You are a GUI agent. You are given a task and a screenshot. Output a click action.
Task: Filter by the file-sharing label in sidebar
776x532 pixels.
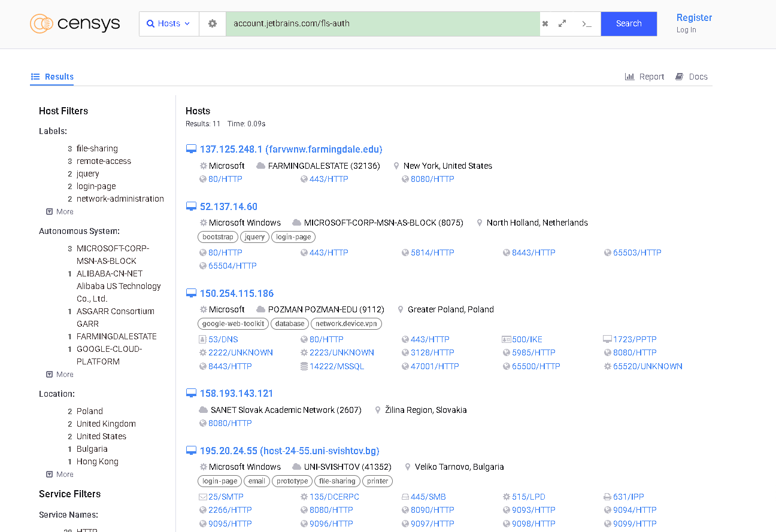(97, 148)
